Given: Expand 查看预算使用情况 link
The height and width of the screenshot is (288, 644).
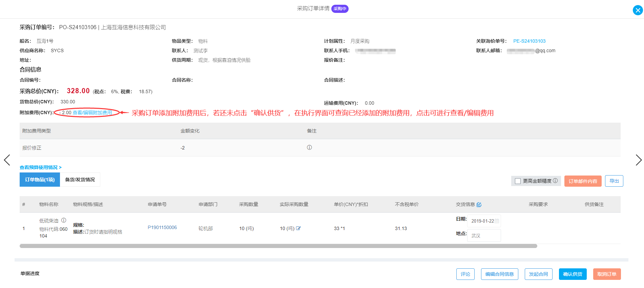Looking at the screenshot, I should point(40,167).
